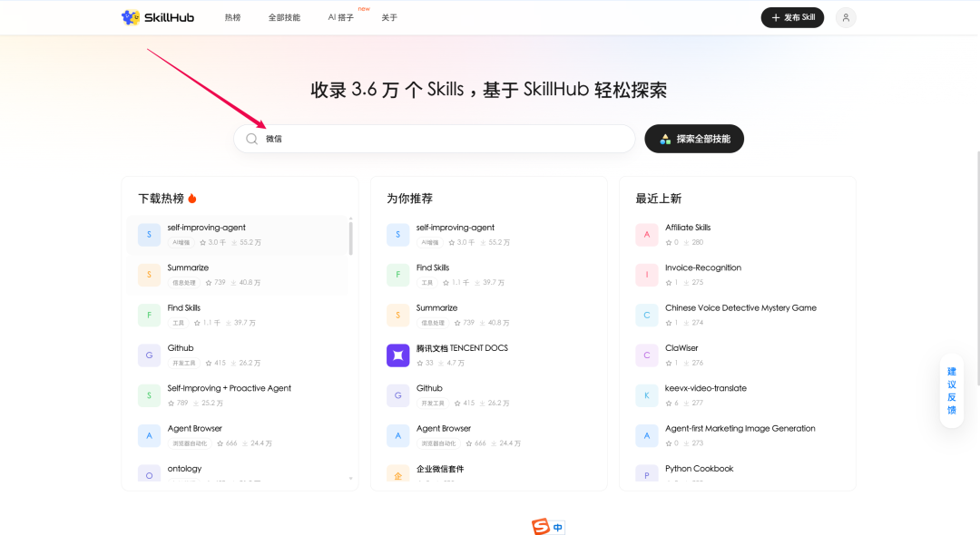
Task: Open self-improving-agent S icon in 为你推荐
Action: point(397,235)
